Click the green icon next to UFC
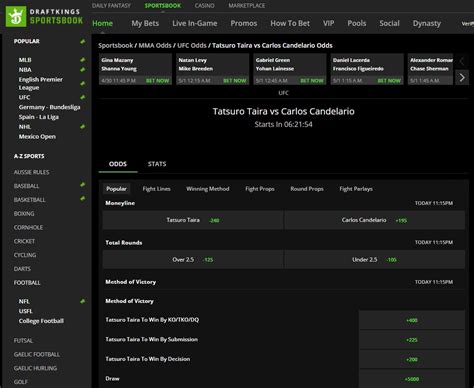 click(83, 97)
